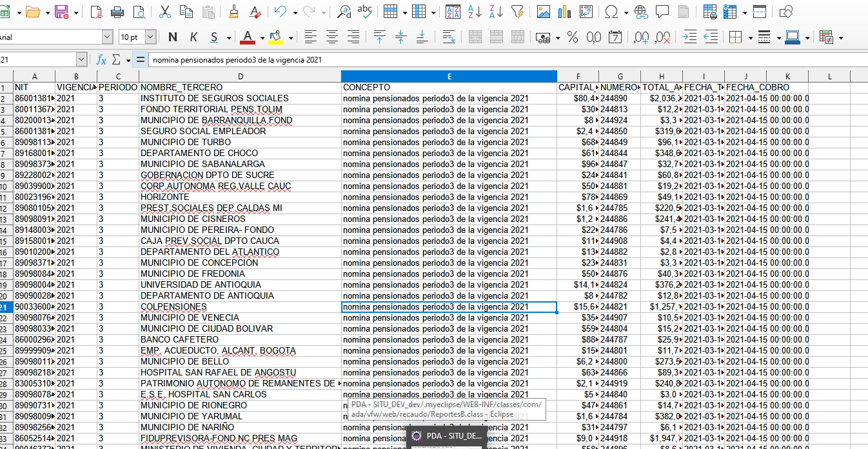Viewport: 868px width, 449px height.
Task: Insert hyperlink with globe icon
Action: point(640,12)
